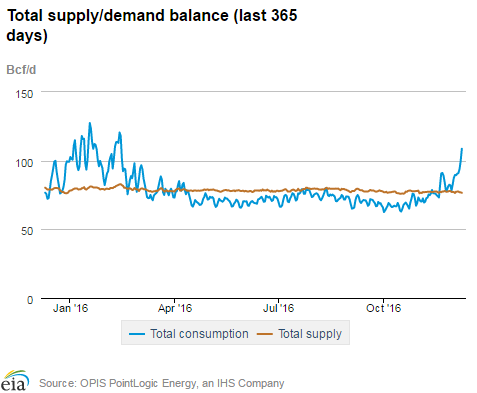Click the 0 y-axis label
The width and height of the screenshot is (477, 393).
[x=30, y=300]
